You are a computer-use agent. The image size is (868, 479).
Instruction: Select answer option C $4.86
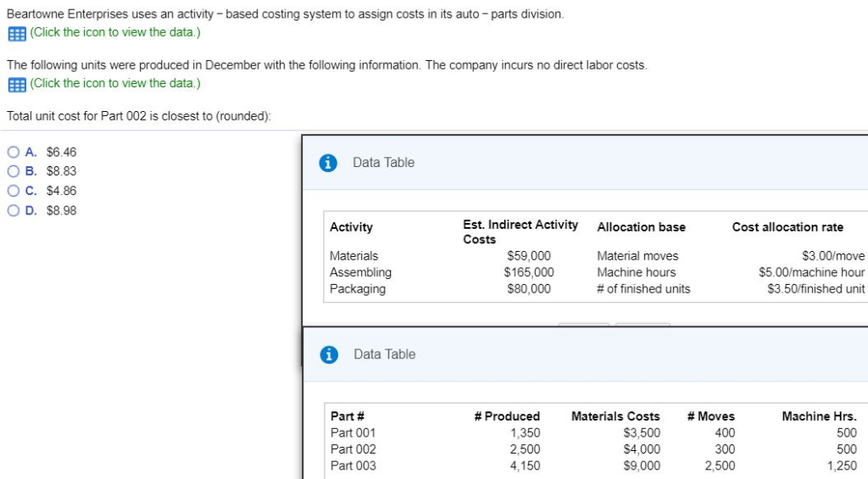point(14,191)
